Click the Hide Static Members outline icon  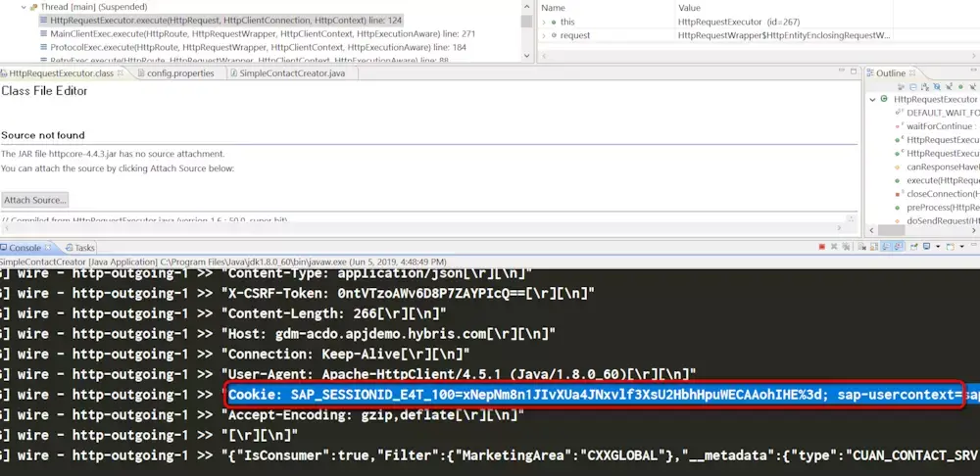[x=949, y=87]
